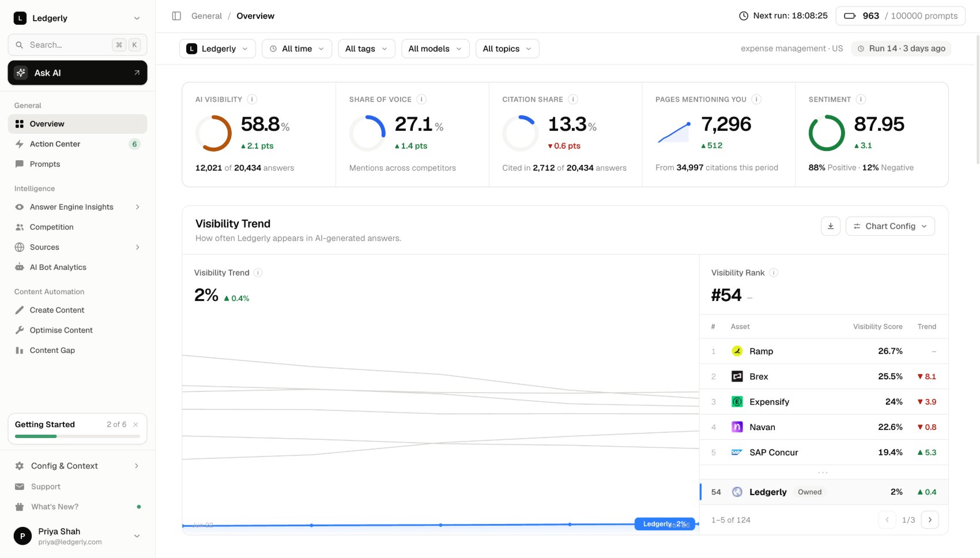980x558 pixels.
Task: Click the Pages Mentioning You info icon
Action: click(x=756, y=99)
